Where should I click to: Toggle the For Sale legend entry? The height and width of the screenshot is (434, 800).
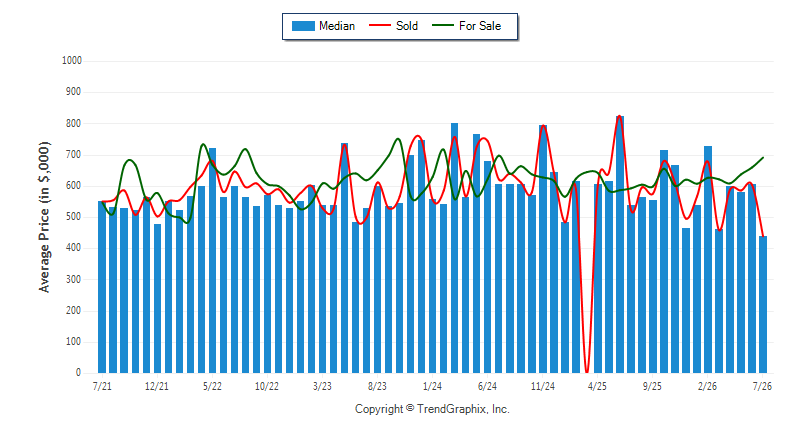480,26
